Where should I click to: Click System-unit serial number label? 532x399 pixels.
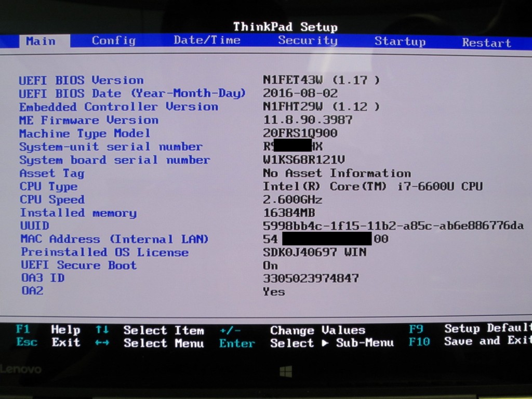(111, 147)
